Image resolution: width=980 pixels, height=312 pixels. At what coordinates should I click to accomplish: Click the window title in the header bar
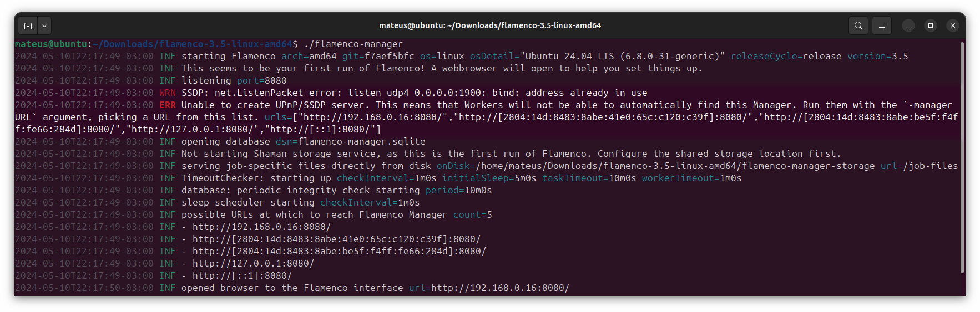[489, 25]
